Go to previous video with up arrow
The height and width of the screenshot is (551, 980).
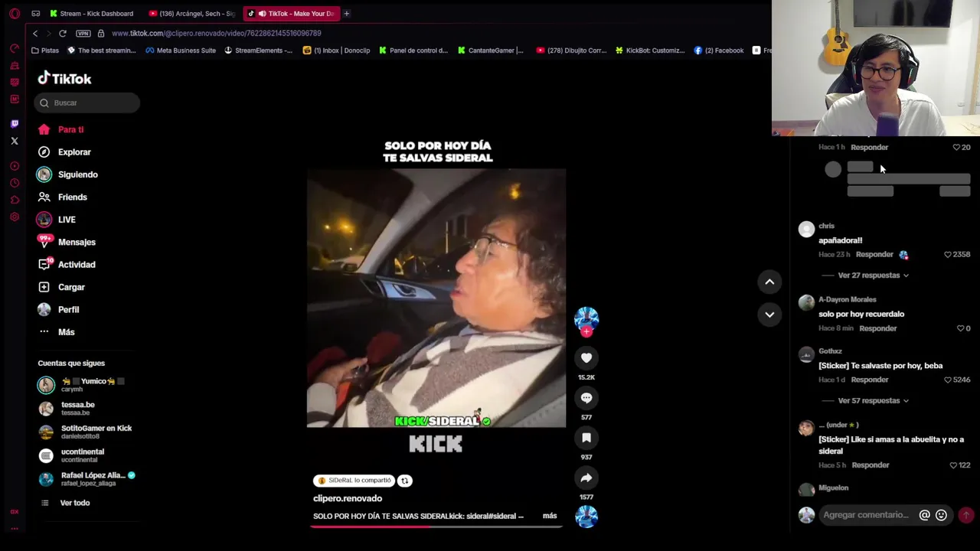769,282
